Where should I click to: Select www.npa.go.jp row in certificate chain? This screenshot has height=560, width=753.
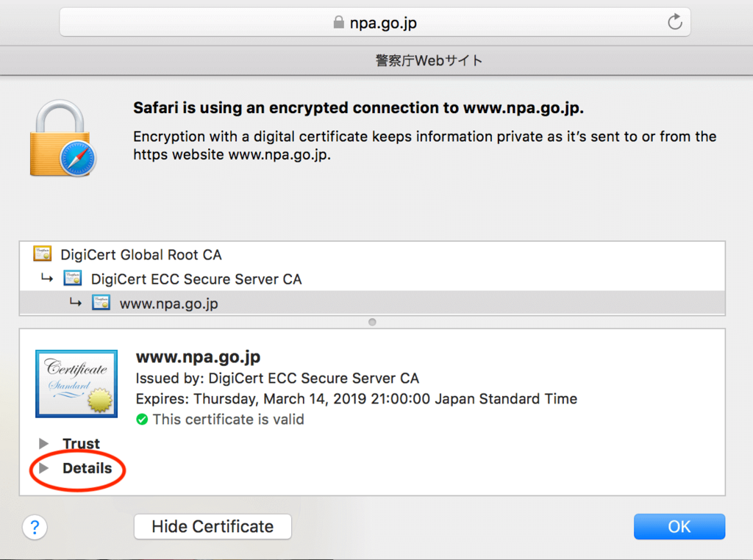[x=372, y=303]
